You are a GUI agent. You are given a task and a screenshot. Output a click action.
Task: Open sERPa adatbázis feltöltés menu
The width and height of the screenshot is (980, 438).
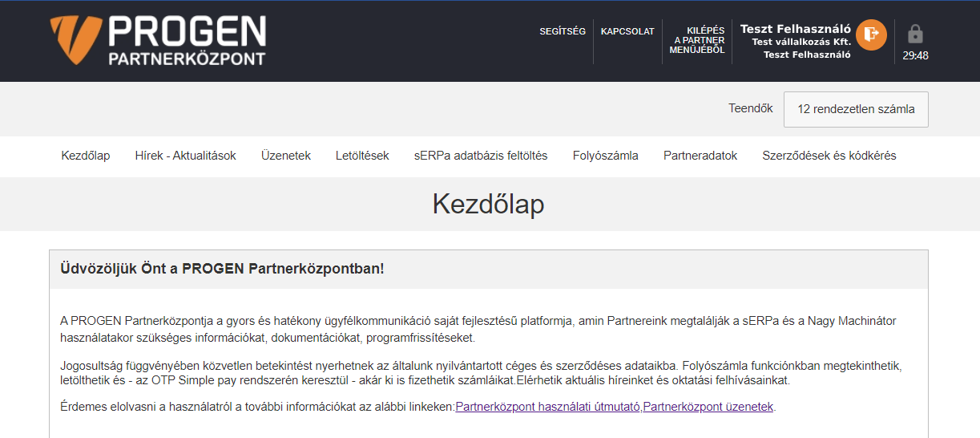481,156
